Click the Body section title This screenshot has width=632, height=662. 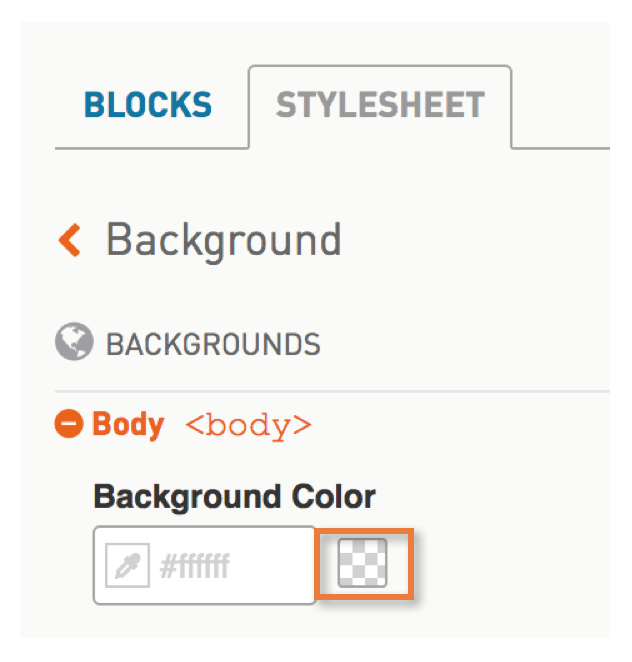(x=128, y=424)
